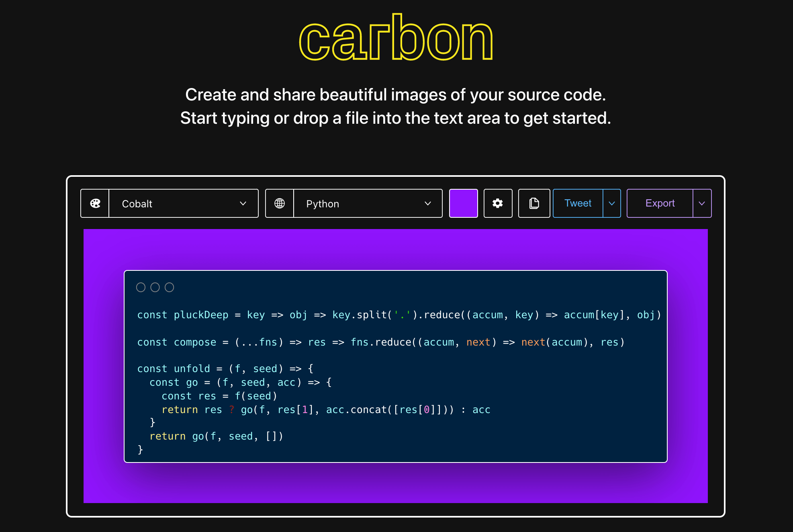Click the copy to clipboard icon

[534, 203]
